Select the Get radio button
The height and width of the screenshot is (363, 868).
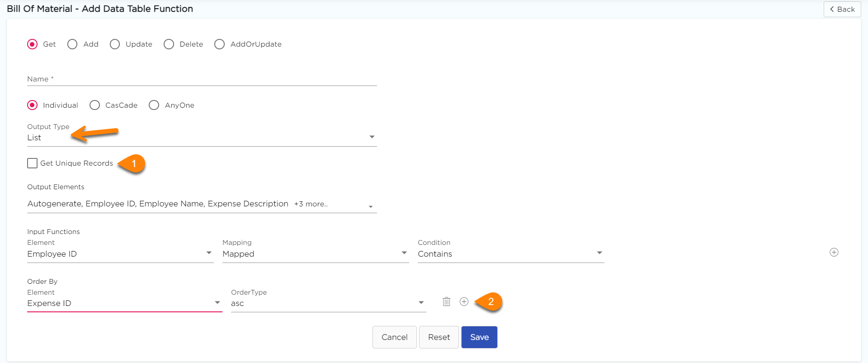(33, 44)
